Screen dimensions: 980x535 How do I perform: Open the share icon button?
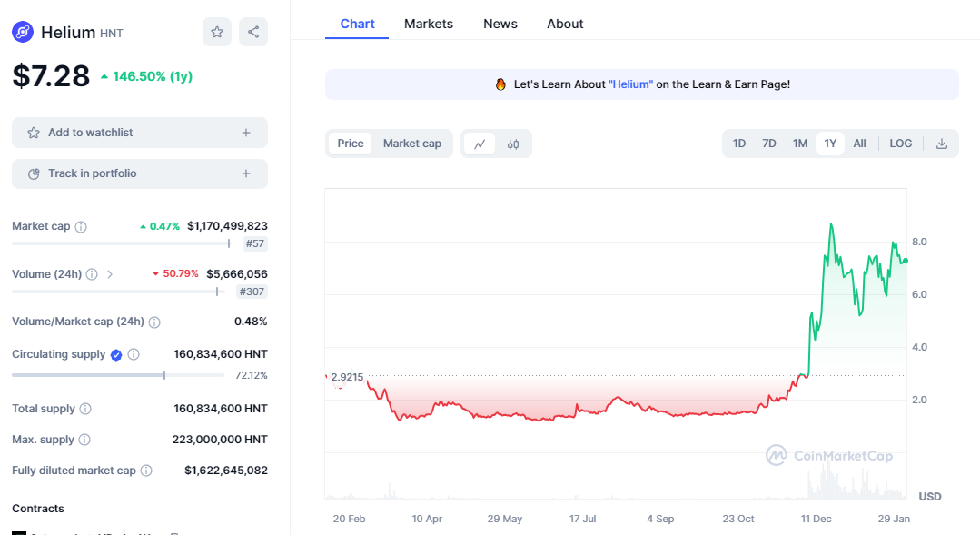(253, 32)
